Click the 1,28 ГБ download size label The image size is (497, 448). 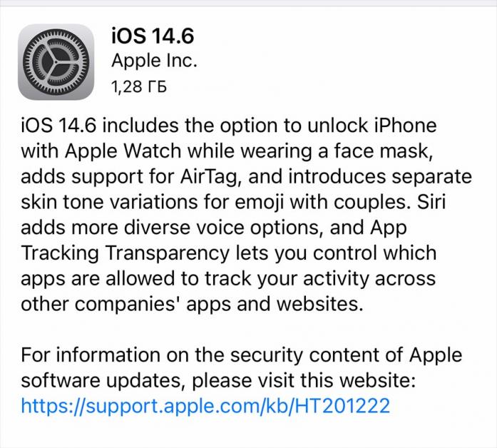coord(139,86)
